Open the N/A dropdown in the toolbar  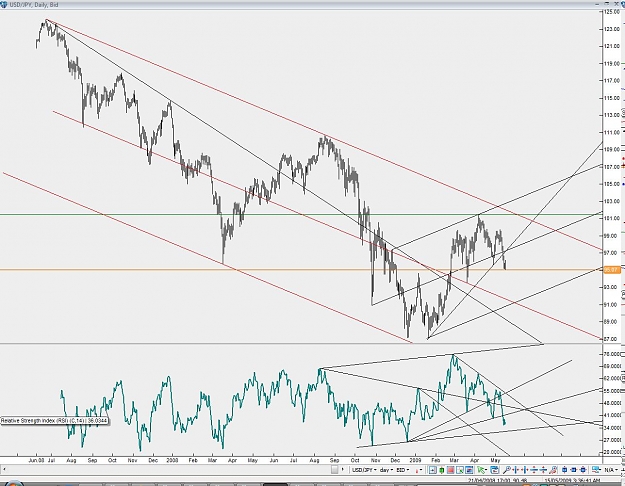click(x=611, y=470)
